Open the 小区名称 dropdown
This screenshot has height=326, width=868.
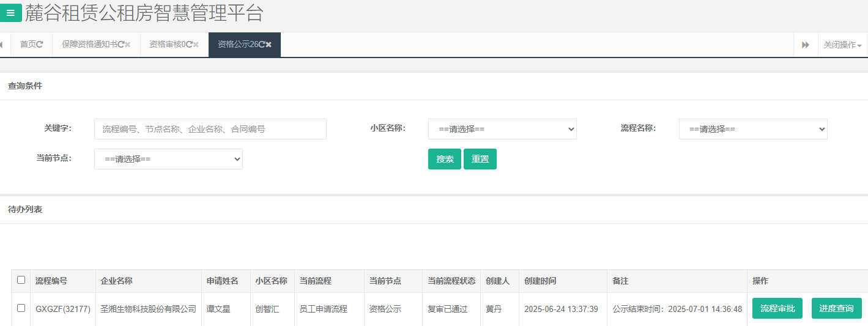502,129
